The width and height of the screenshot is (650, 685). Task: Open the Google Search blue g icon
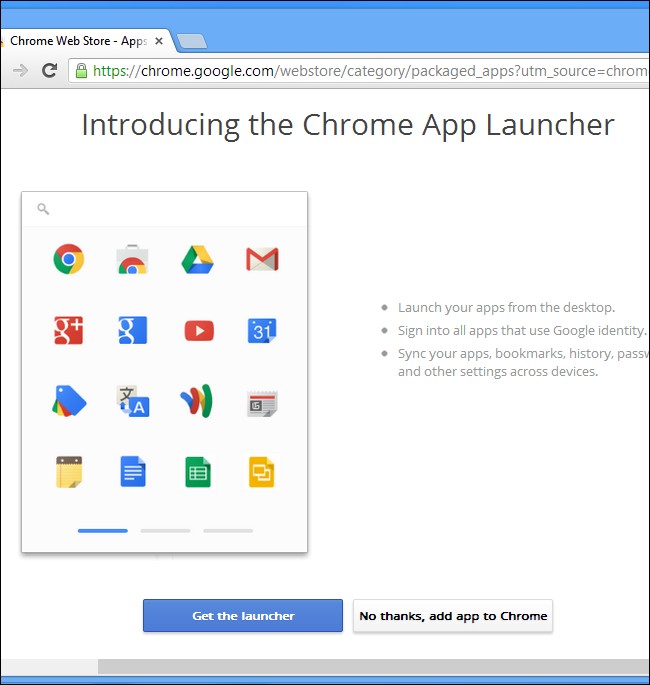point(133,330)
